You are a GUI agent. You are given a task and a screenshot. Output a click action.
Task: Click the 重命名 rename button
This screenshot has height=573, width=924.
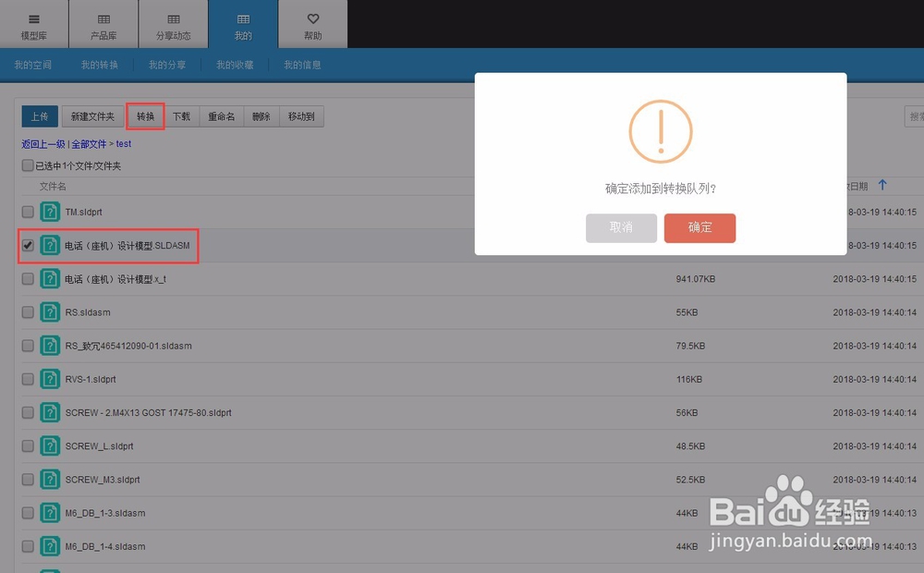click(x=222, y=116)
